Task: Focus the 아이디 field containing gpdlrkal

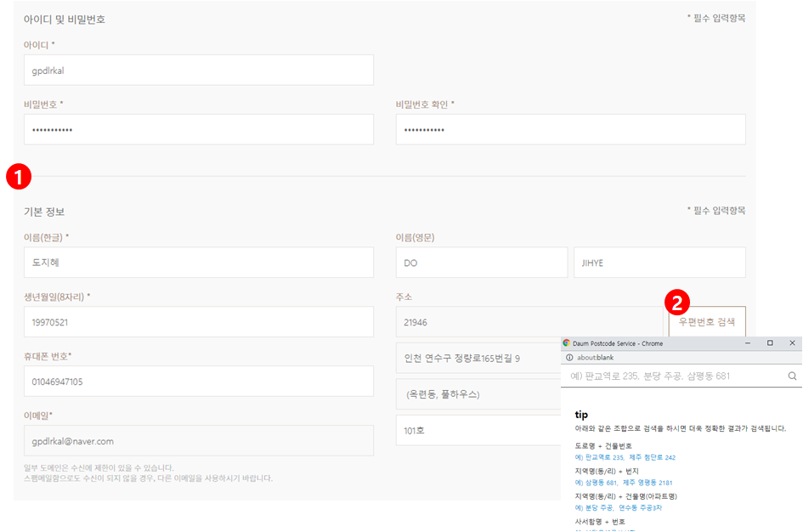Action: pos(199,71)
